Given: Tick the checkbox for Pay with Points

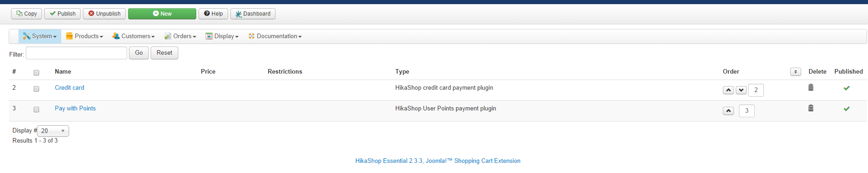Looking at the screenshot, I should pos(36,109).
